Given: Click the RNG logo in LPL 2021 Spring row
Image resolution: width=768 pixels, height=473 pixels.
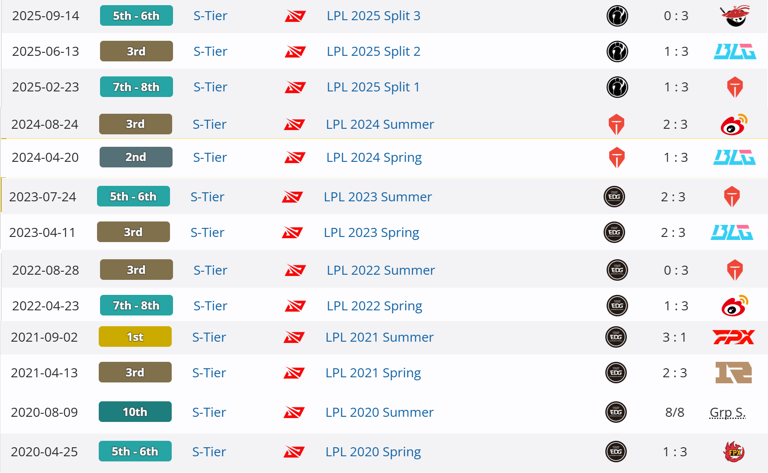Looking at the screenshot, I should [x=733, y=373].
